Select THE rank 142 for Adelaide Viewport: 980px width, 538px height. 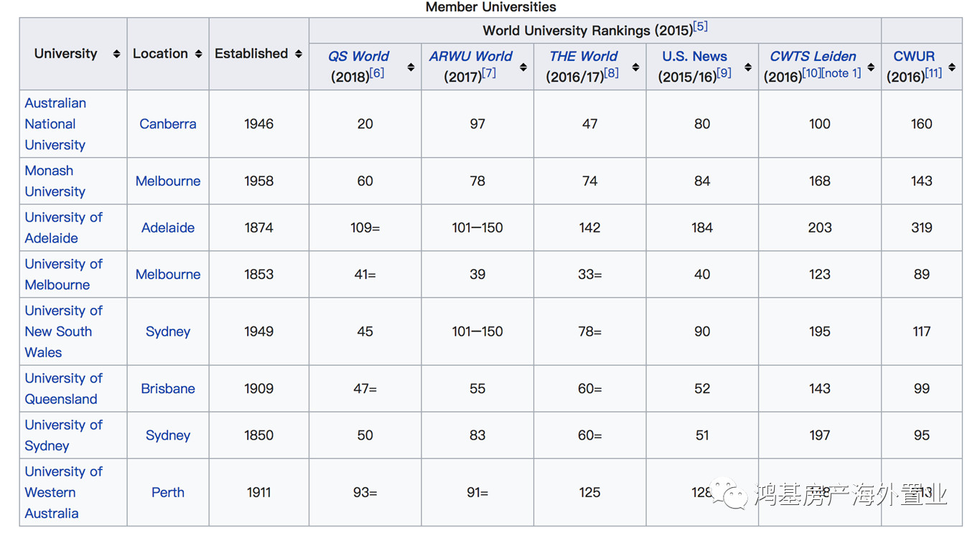coord(589,228)
